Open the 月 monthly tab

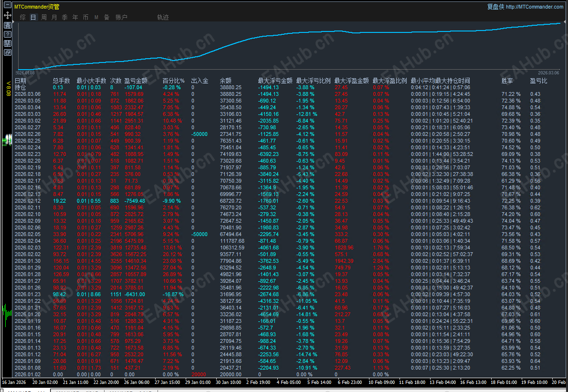coord(54,17)
